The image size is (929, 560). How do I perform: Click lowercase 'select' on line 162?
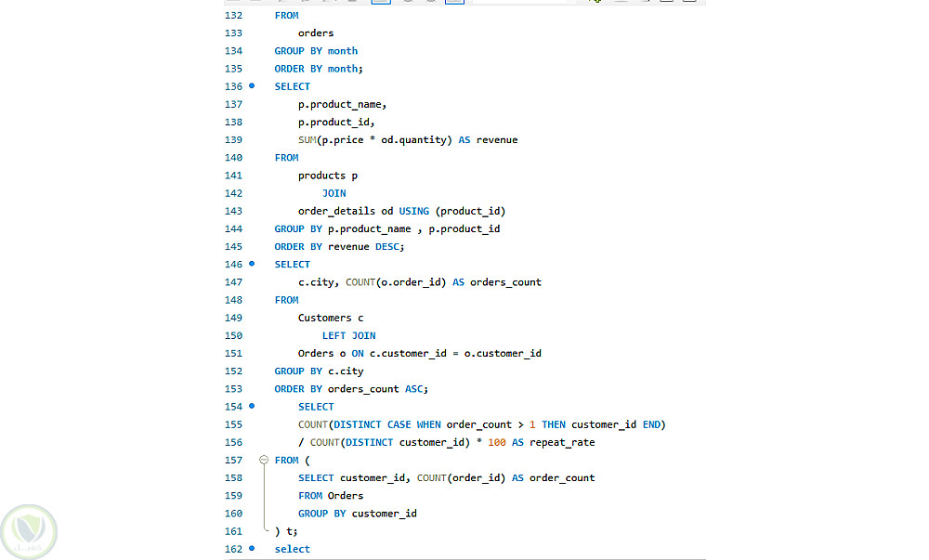292,549
